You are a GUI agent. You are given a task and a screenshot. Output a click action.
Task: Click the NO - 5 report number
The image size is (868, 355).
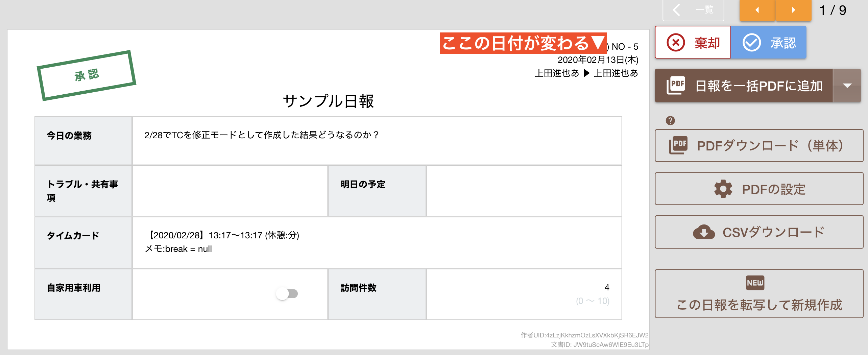coord(625,46)
